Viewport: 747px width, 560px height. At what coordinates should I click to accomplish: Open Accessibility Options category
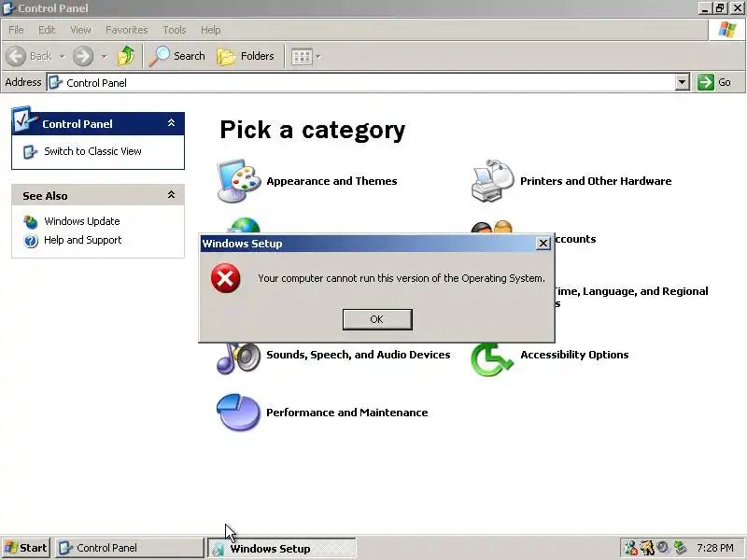[x=574, y=355]
